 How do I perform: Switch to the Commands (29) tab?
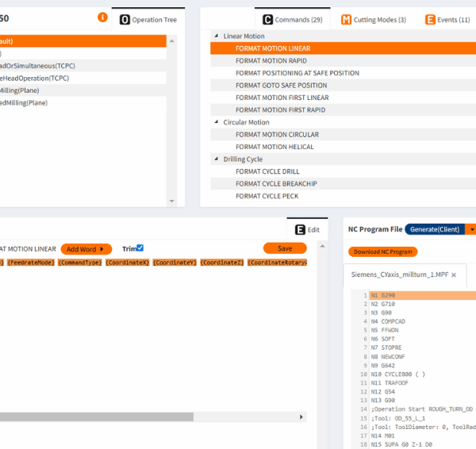pyautogui.click(x=293, y=19)
